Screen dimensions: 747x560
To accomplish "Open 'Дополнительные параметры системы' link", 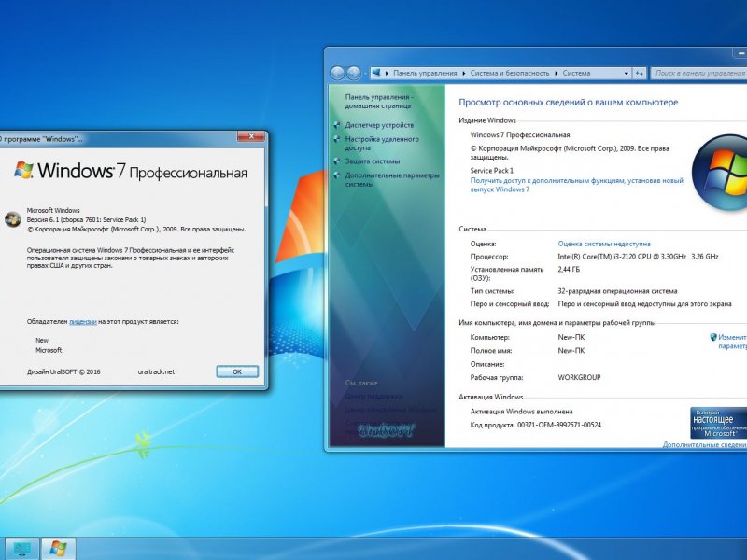I will coord(391,179).
